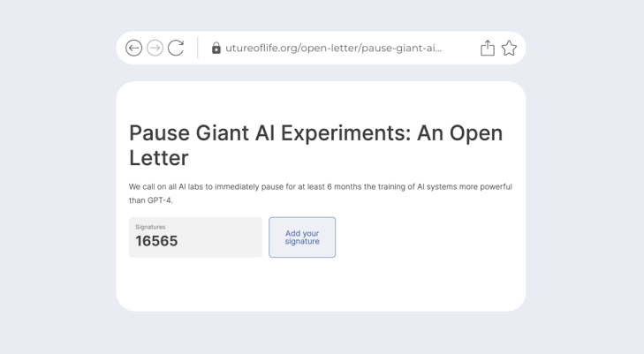Click empty address bar space before share icon

pyautogui.click(x=459, y=49)
